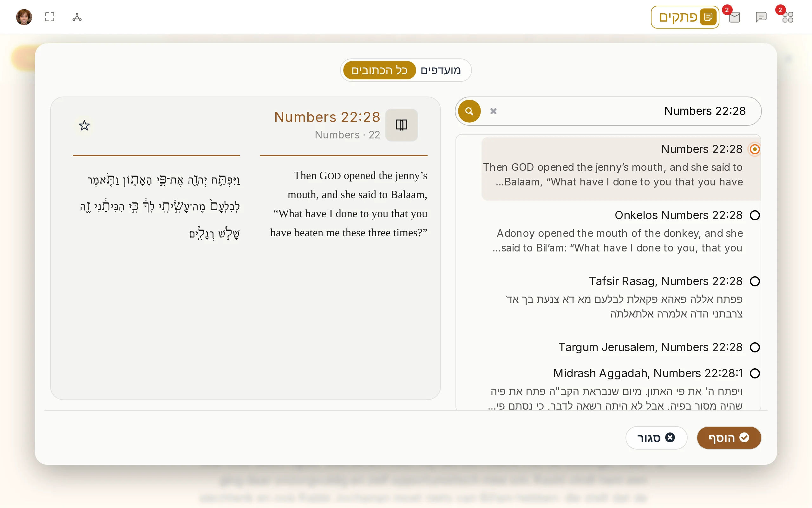This screenshot has height=508, width=812.
Task: Click the 'Then GOD opened the jenny's' snippet
Action: pyautogui.click(x=613, y=174)
